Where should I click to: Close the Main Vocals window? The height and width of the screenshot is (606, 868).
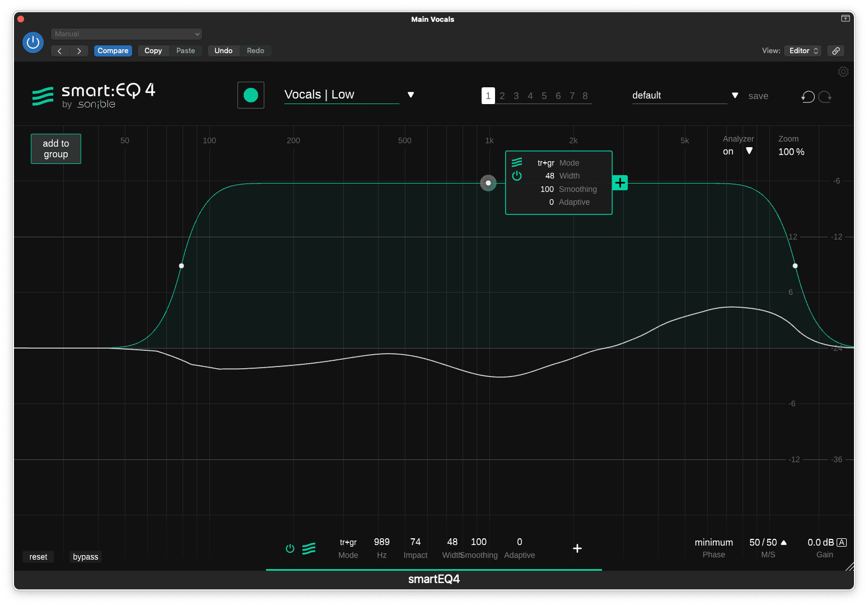point(21,19)
